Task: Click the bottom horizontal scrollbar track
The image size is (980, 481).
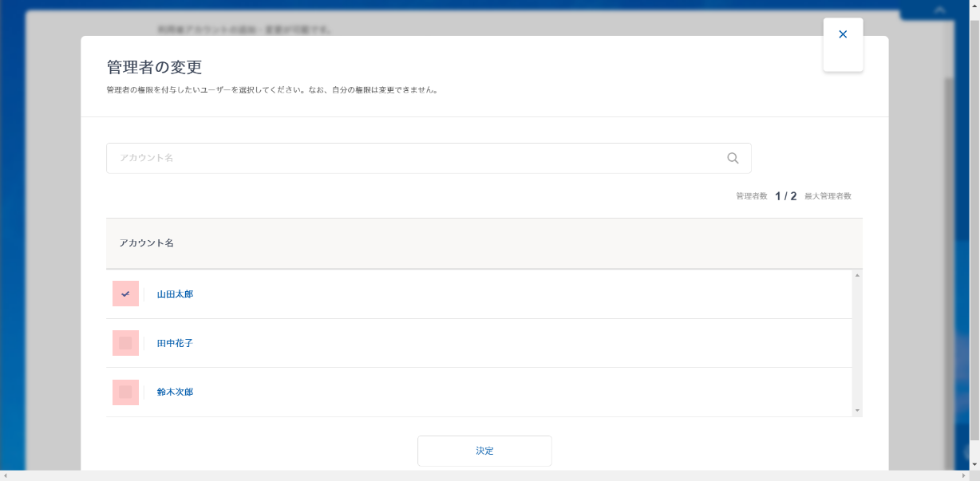Action: 479,475
